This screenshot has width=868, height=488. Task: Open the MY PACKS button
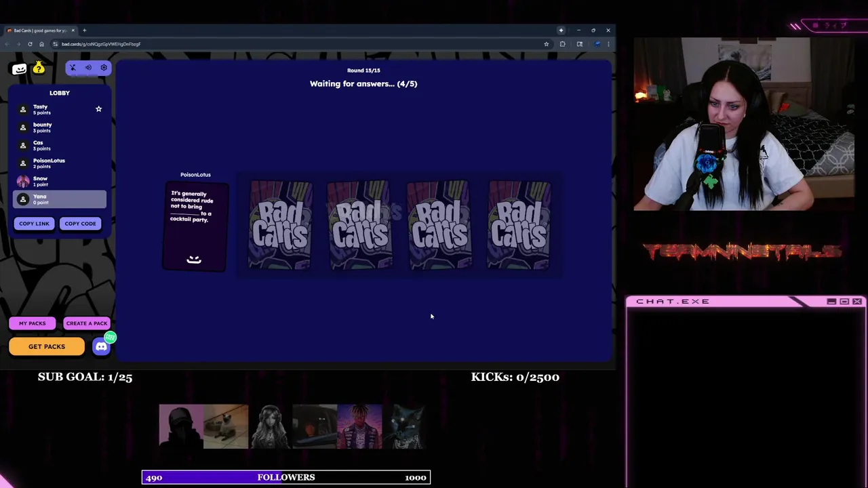(32, 323)
